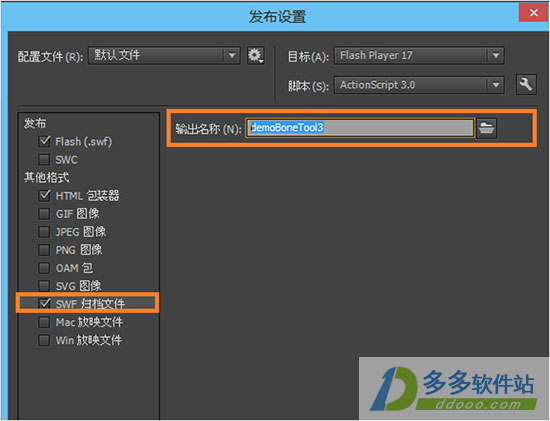Enable SVG 图像 checkbox

click(x=44, y=286)
